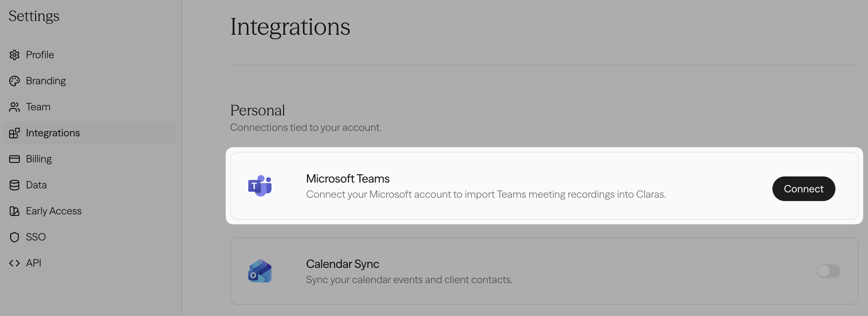This screenshot has width=868, height=316.
Task: Click the Calendar Sync title text
Action: (342, 264)
